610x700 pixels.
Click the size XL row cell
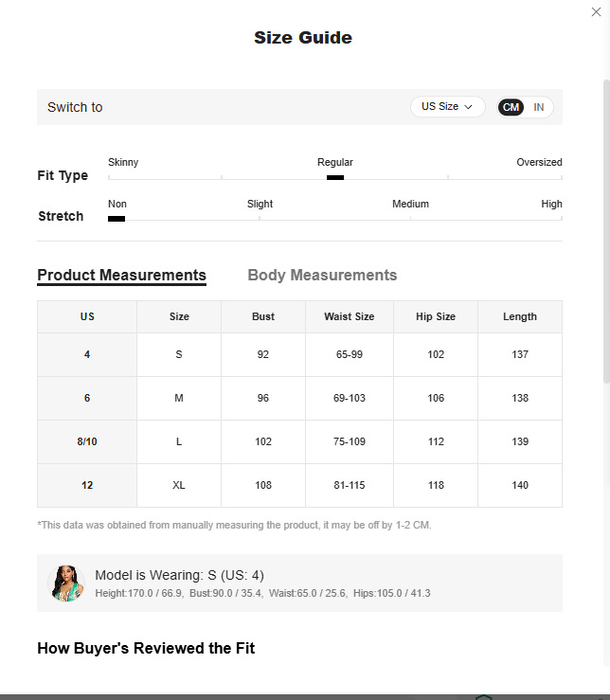pyautogui.click(x=179, y=485)
